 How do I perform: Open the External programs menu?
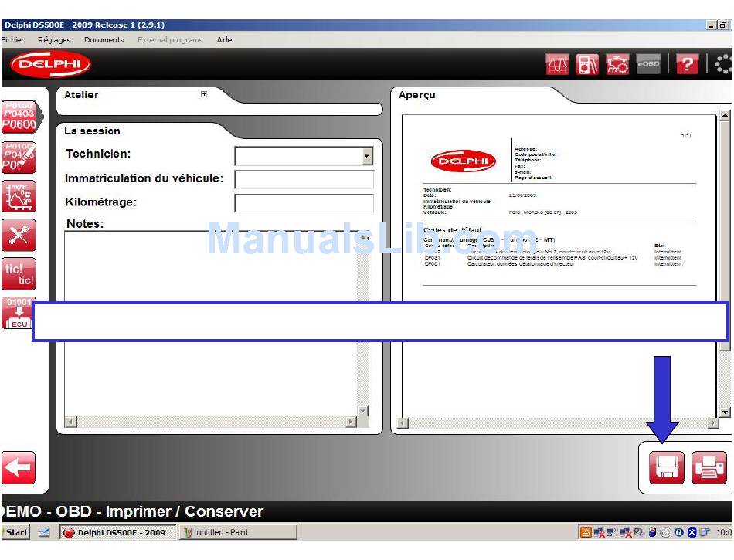pos(170,39)
